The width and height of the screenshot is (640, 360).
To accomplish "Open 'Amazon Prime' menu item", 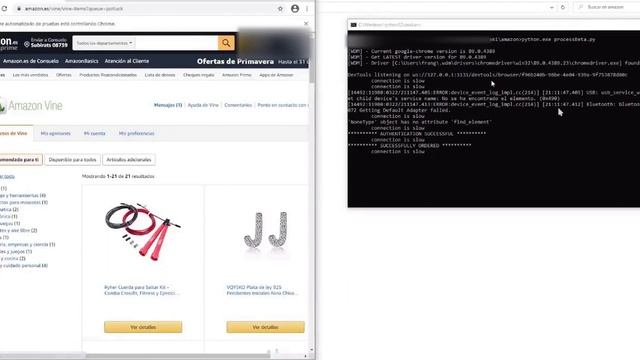I will tap(237, 75).
